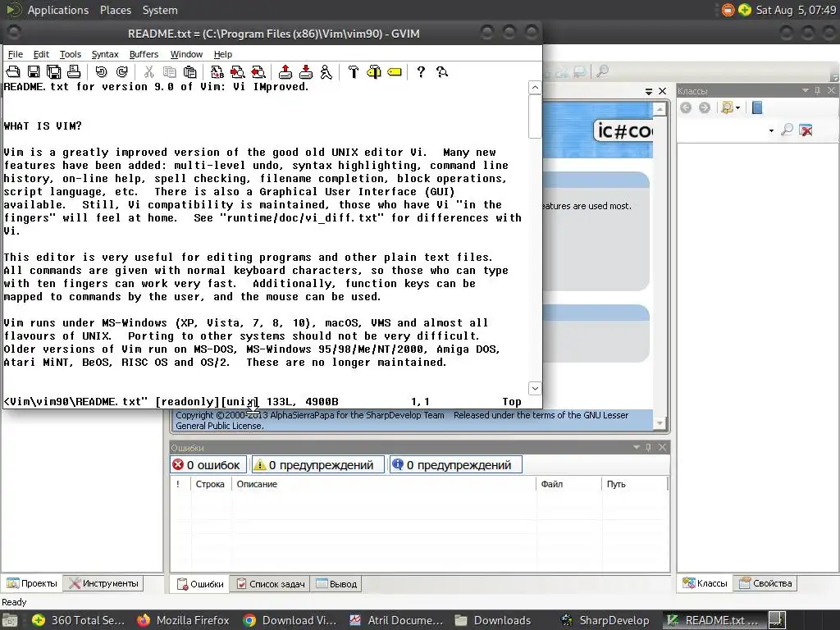
Task: Click the blue book icon in Классы panel
Action: point(757,107)
